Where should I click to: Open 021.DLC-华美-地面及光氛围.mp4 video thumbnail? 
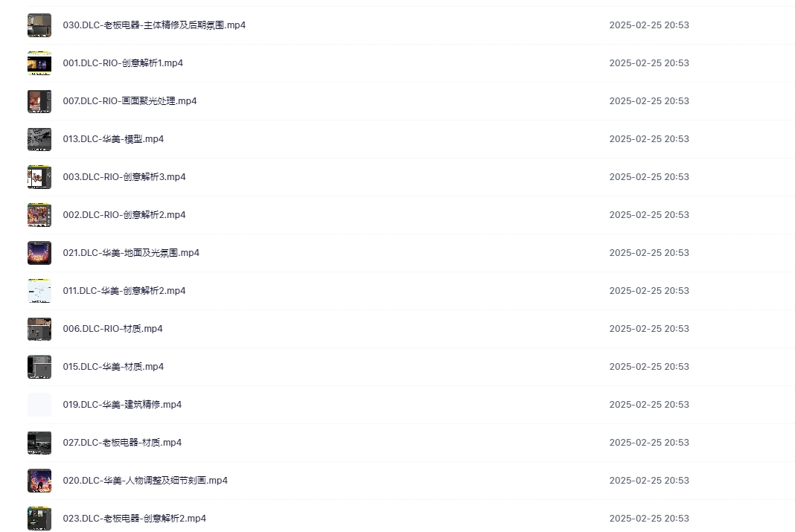(39, 253)
